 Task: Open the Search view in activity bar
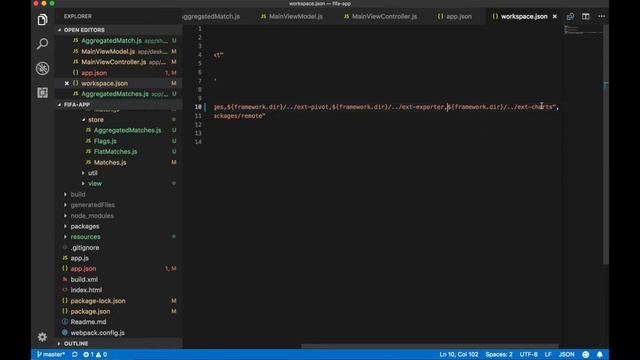point(42,44)
